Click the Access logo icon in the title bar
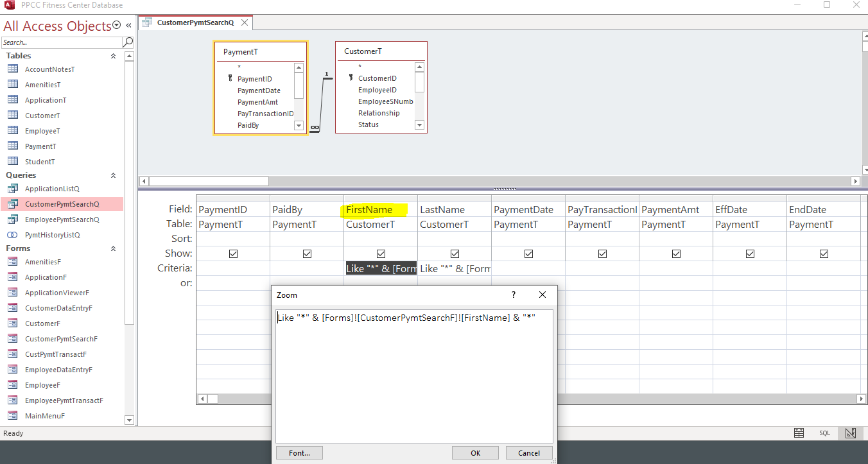 pos(8,5)
